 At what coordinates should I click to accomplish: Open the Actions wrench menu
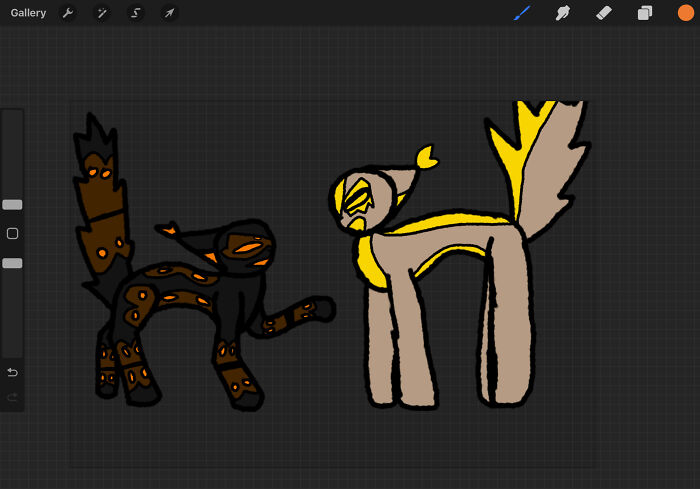(68, 13)
